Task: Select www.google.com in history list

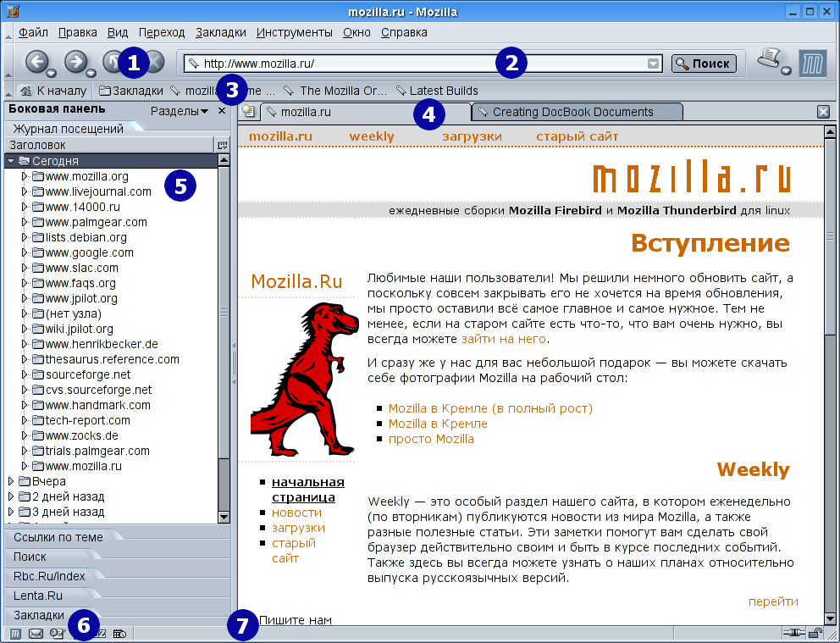Action: pyautogui.click(x=90, y=252)
